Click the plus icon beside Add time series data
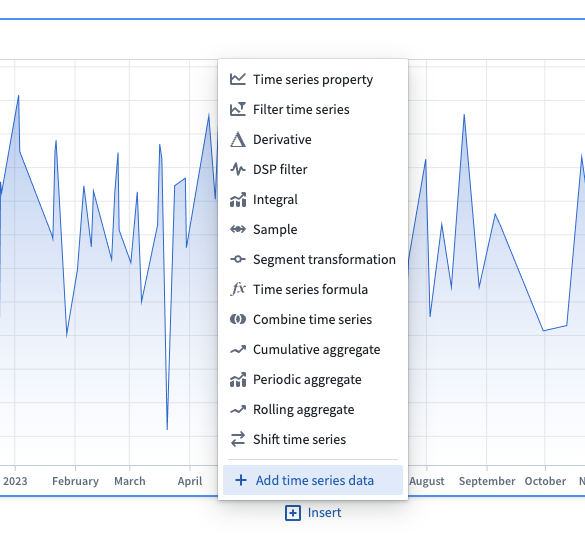The image size is (585, 553). (241, 480)
